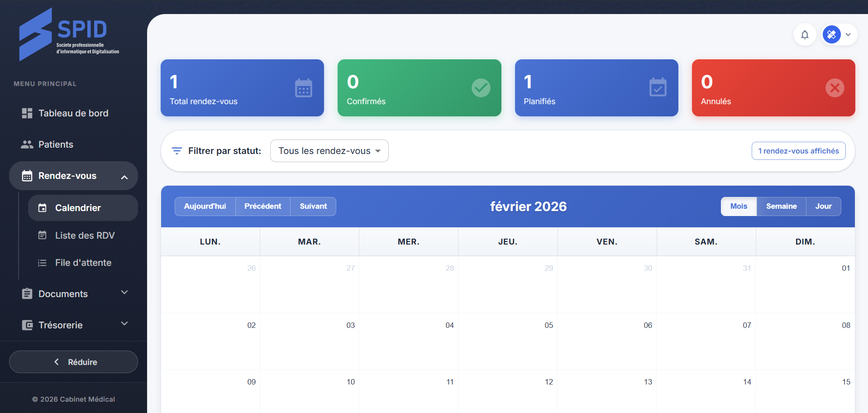Go to Patients in the sidebar
The height and width of the screenshot is (413, 868).
pos(56,144)
